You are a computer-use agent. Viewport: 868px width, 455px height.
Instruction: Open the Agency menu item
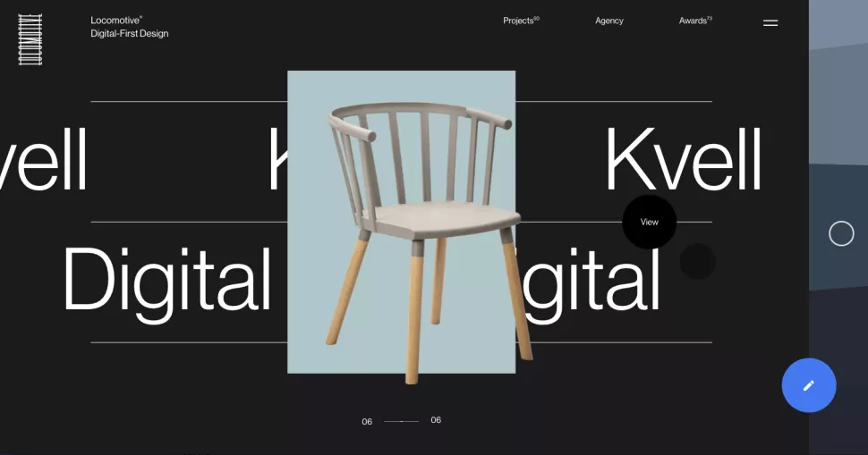[608, 21]
